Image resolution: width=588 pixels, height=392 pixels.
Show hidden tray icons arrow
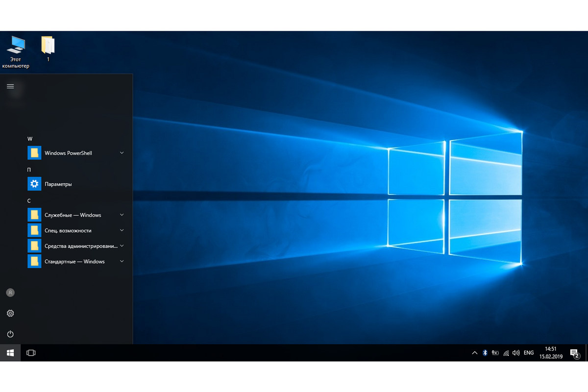tap(474, 353)
